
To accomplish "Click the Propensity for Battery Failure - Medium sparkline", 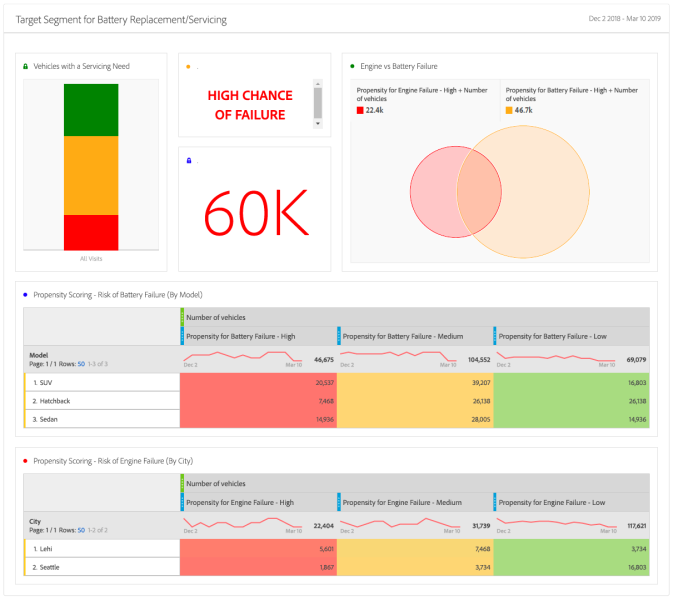I will [x=395, y=356].
